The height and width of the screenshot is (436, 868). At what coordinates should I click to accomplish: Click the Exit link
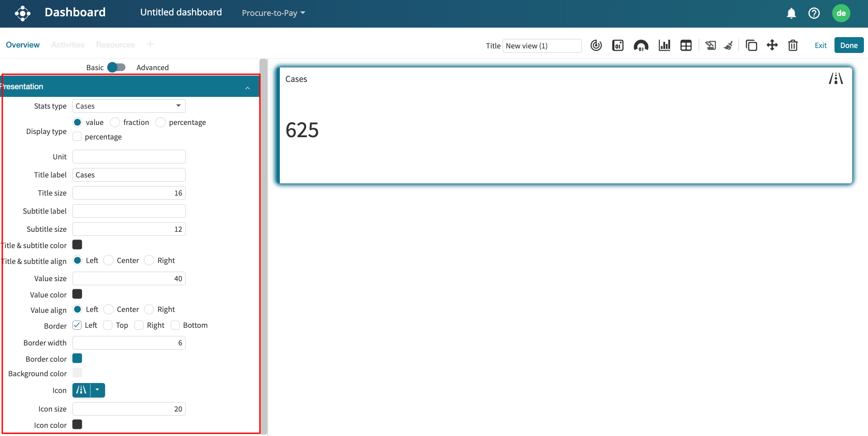[820, 45]
